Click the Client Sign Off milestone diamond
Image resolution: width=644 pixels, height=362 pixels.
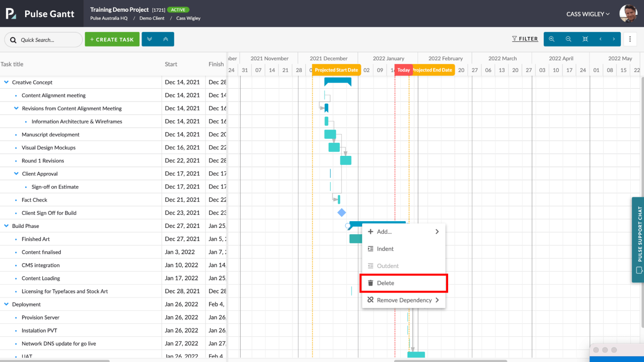tap(342, 213)
